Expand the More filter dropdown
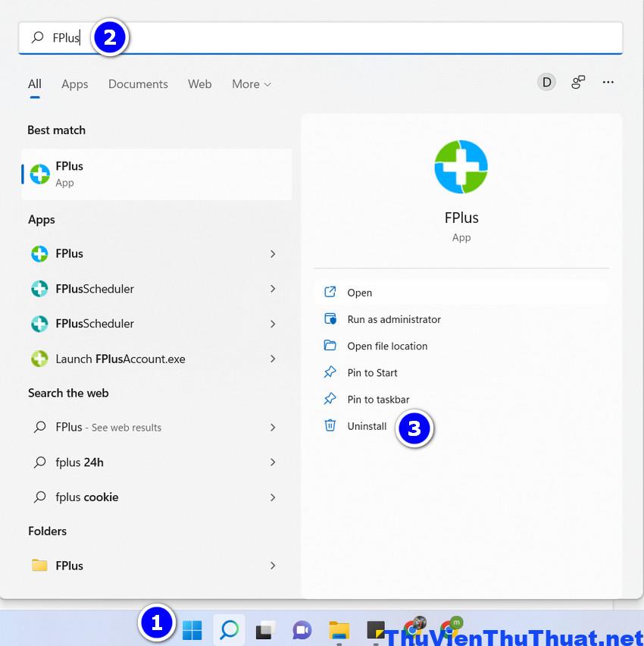644x646 pixels. click(252, 84)
